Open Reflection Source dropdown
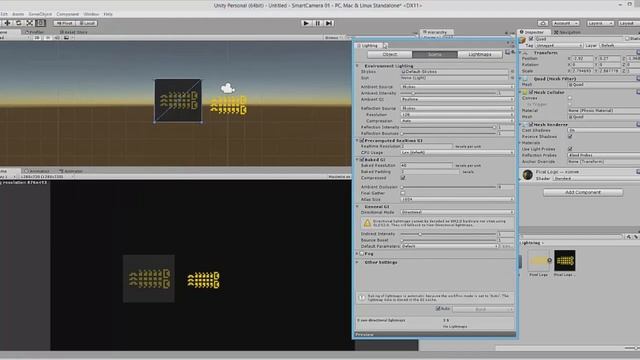Viewport: 640px width, 360px height. (457, 108)
